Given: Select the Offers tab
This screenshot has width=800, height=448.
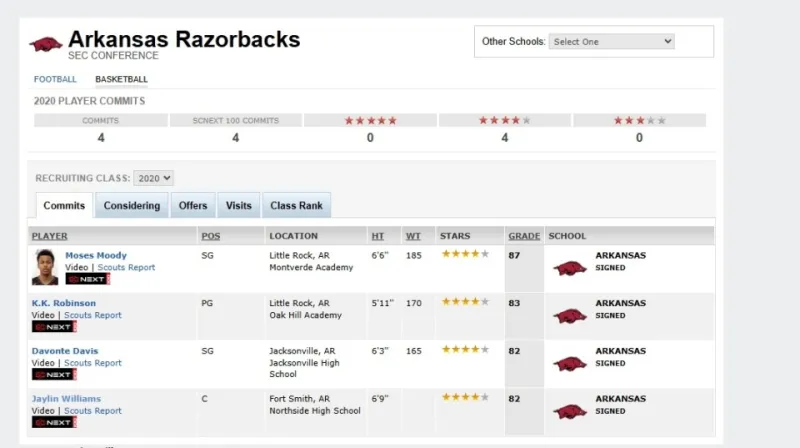Looking at the screenshot, I should click(193, 206).
